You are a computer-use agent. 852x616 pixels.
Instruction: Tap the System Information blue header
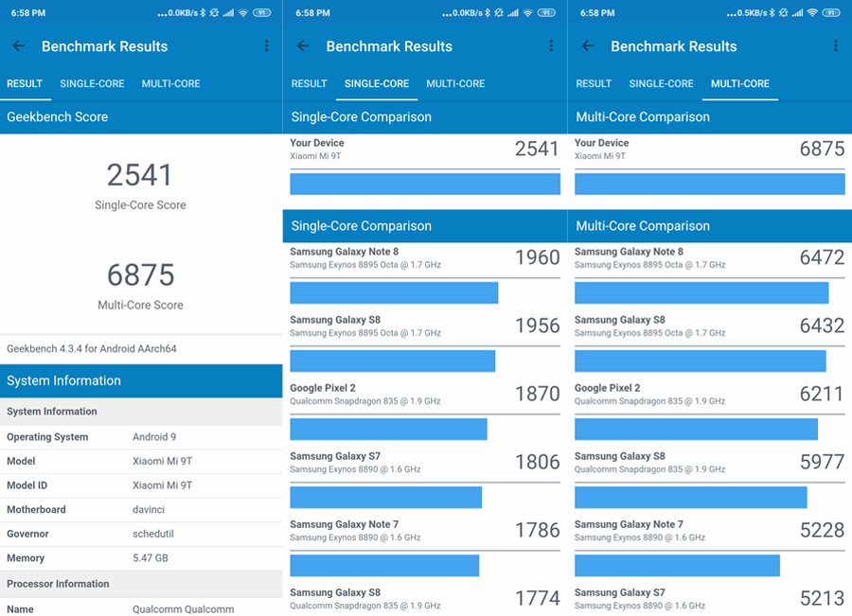[x=141, y=380]
